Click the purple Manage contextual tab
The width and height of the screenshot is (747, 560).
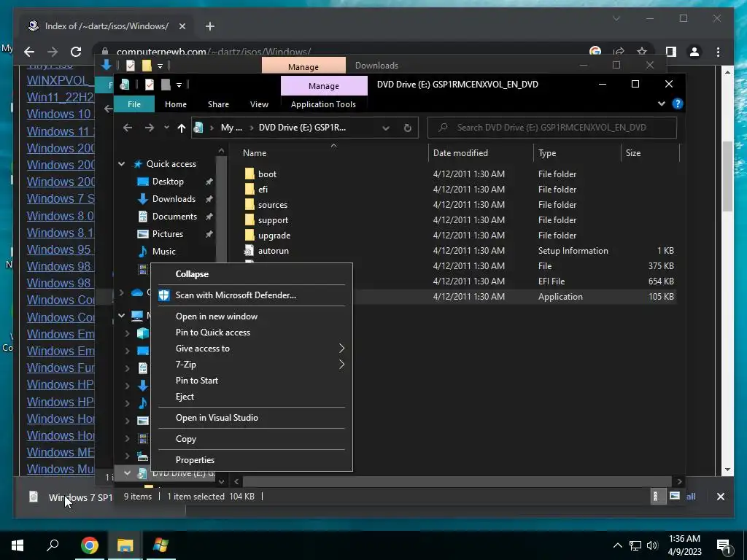click(x=324, y=86)
